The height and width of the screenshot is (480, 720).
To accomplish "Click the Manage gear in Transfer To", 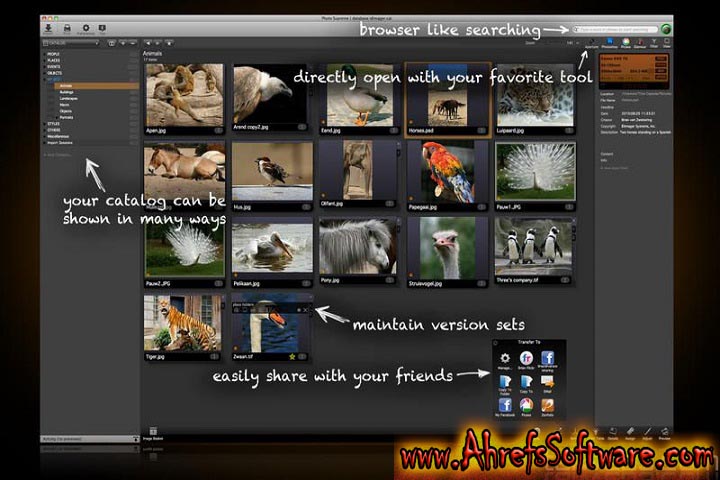I will click(x=505, y=360).
